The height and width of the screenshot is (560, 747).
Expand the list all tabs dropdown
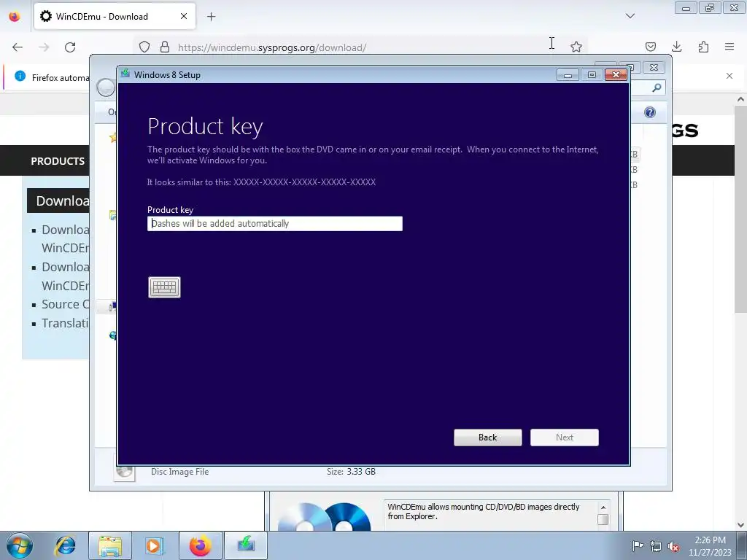click(x=630, y=16)
